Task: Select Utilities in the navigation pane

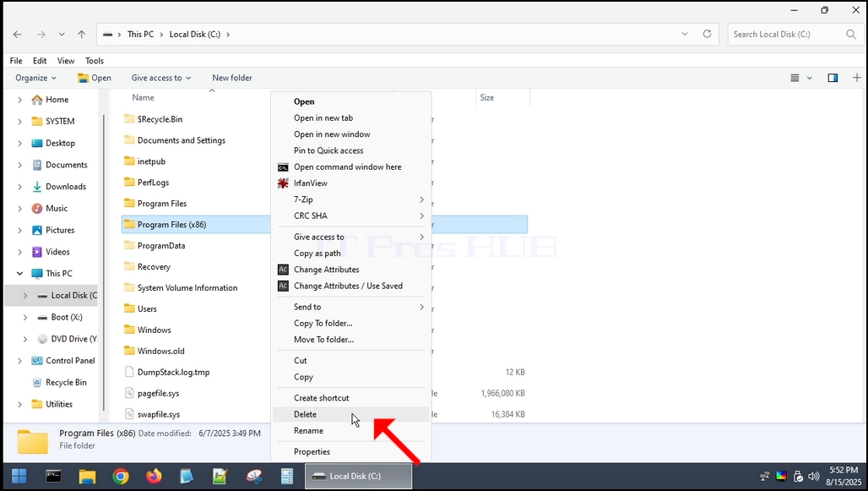Action: (58, 404)
